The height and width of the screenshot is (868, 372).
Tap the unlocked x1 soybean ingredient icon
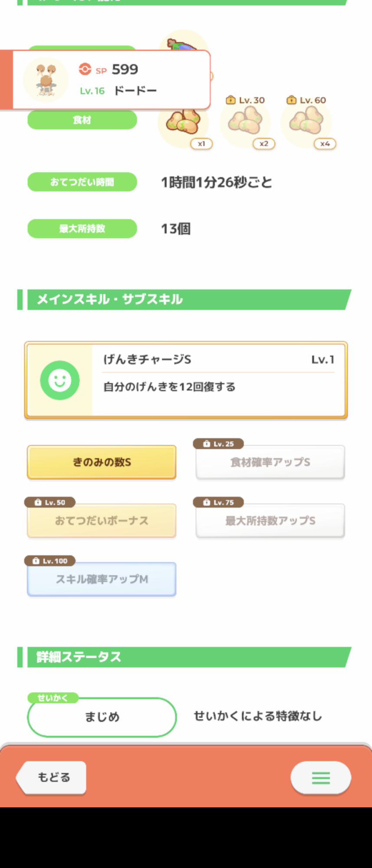183,123
